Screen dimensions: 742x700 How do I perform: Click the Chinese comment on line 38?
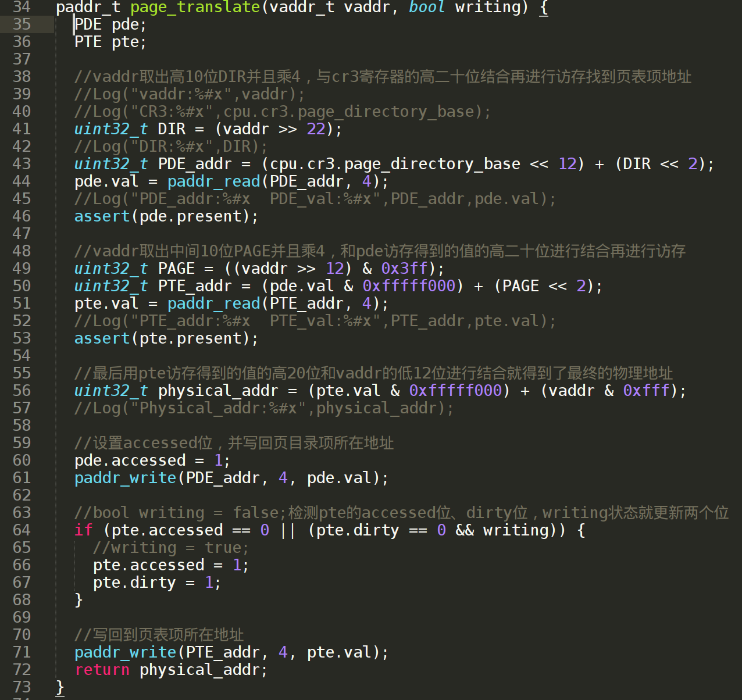(x=383, y=77)
